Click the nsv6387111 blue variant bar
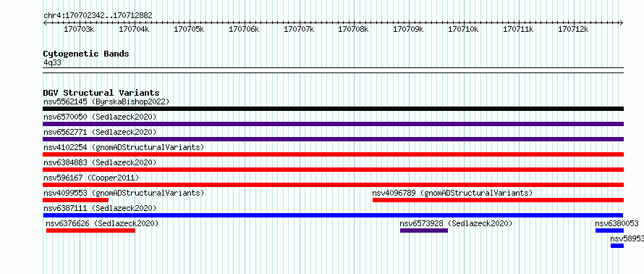The image size is (644, 274). click(x=333, y=215)
